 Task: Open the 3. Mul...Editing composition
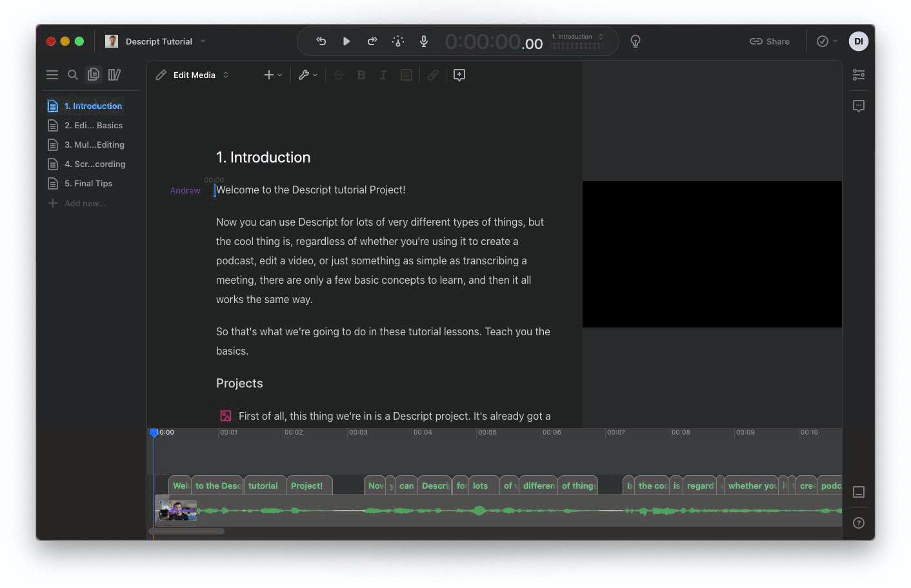[85, 144]
